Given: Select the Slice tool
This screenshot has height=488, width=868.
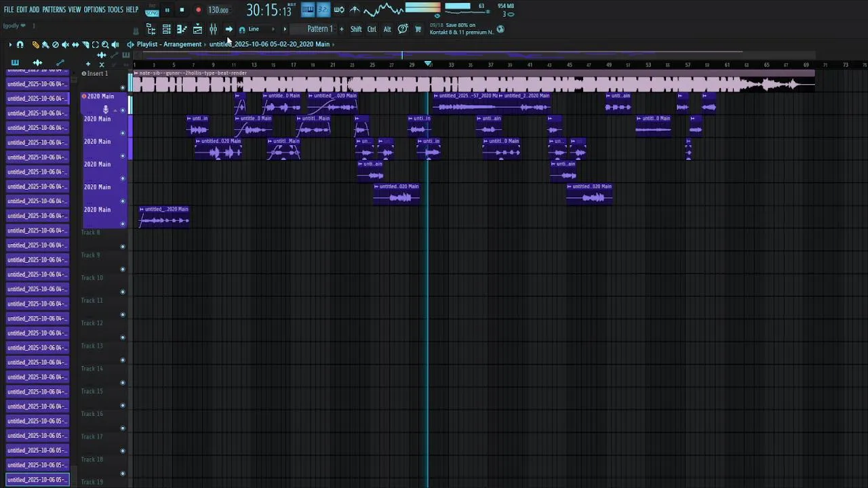Looking at the screenshot, I should tap(86, 45).
